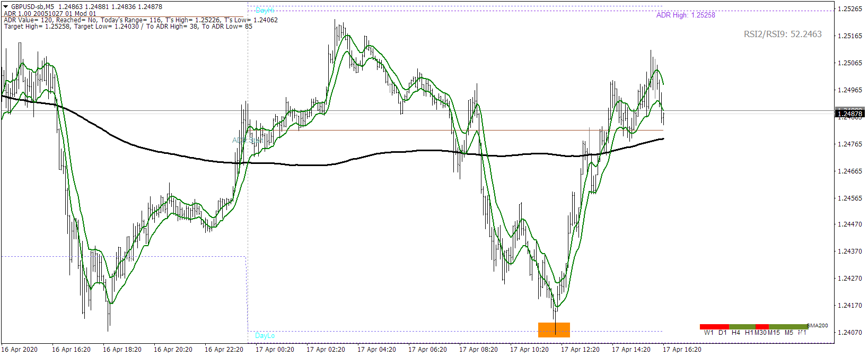Viewport: 868px width, 356px height.
Task: Click the ADR High 1.25258 label
Action: 686,15
